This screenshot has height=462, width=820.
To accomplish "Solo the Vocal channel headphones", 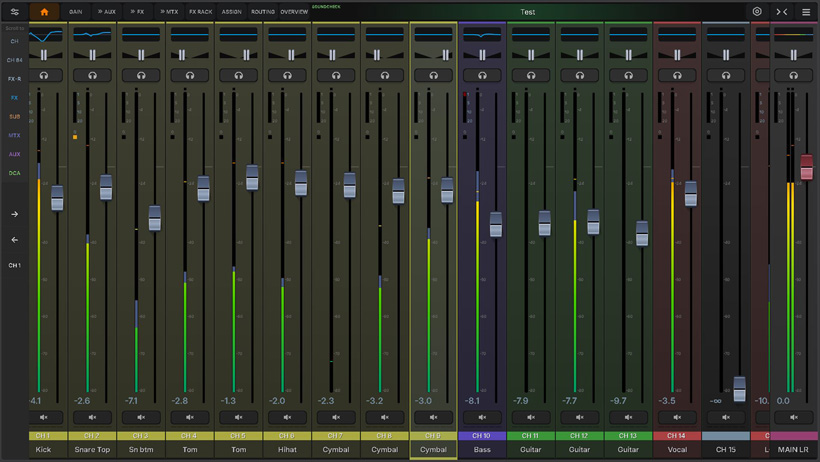I will (677, 75).
